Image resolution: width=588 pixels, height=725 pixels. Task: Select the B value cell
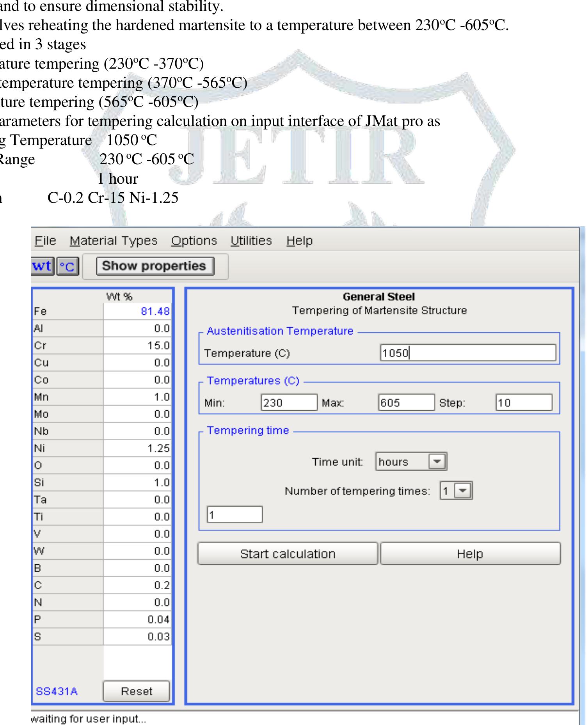[x=137, y=568]
